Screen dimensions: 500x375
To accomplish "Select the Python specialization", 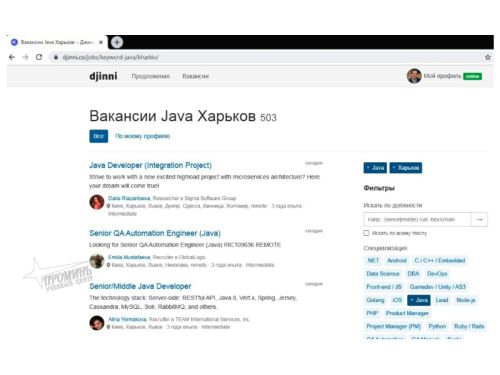I will pyautogui.click(x=437, y=326).
